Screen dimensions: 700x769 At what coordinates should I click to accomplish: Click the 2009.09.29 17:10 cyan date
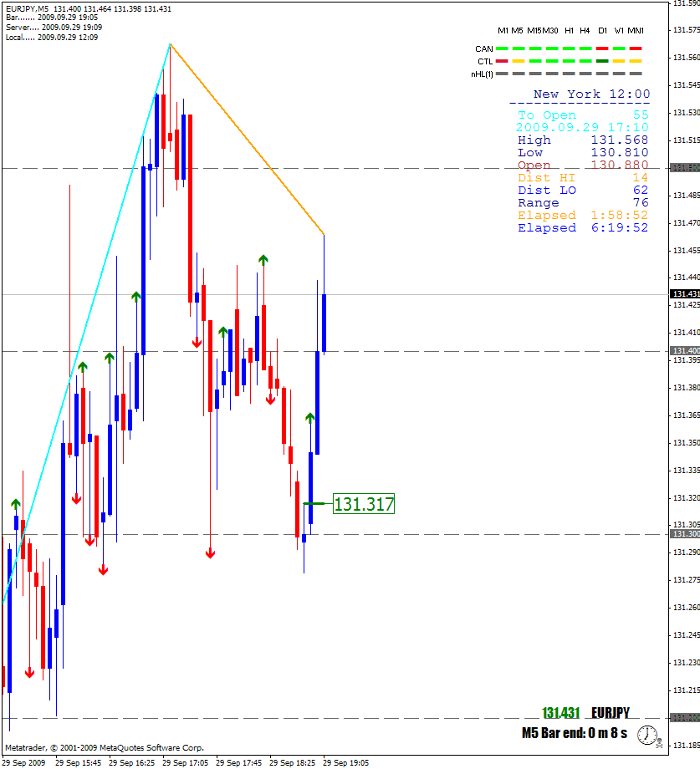click(x=582, y=128)
